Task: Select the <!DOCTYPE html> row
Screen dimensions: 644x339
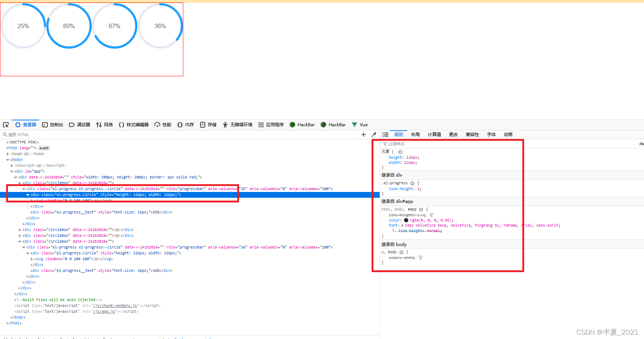Action: (x=23, y=142)
